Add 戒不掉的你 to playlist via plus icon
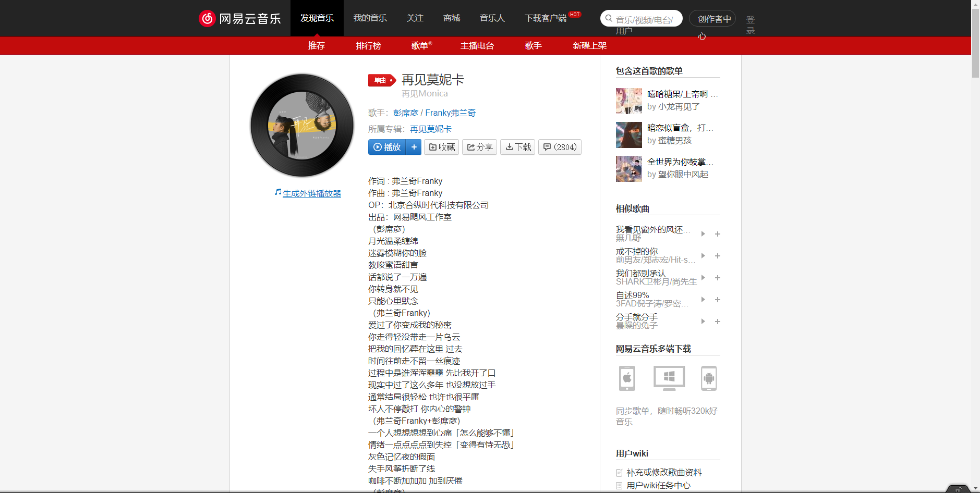 pos(717,256)
